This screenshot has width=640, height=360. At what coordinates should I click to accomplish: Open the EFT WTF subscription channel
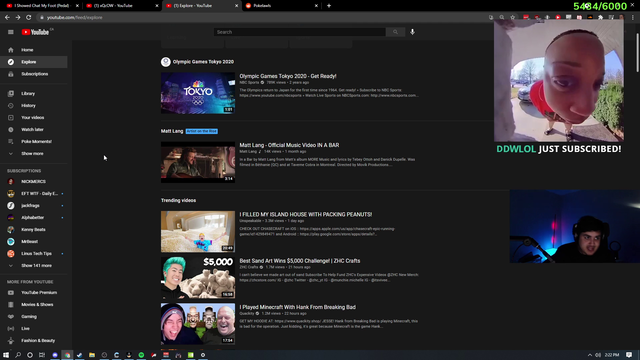[34, 193]
